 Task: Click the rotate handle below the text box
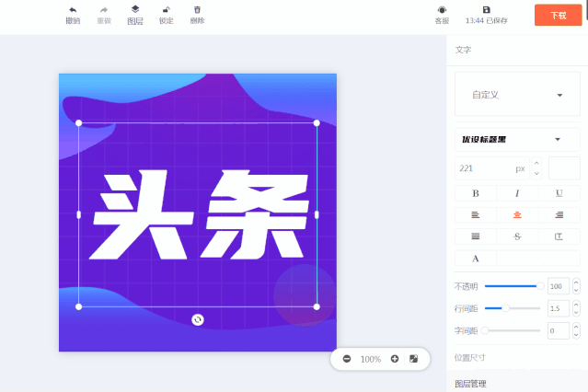[x=198, y=319]
